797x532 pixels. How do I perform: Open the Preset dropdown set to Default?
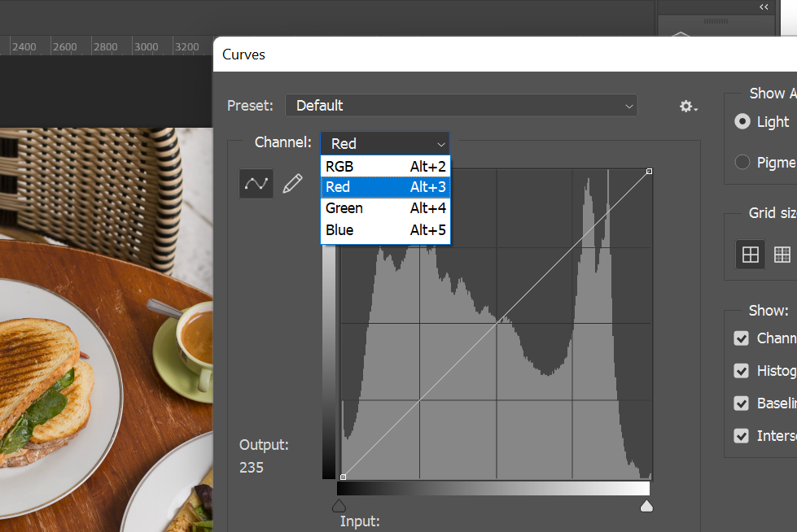(x=461, y=106)
